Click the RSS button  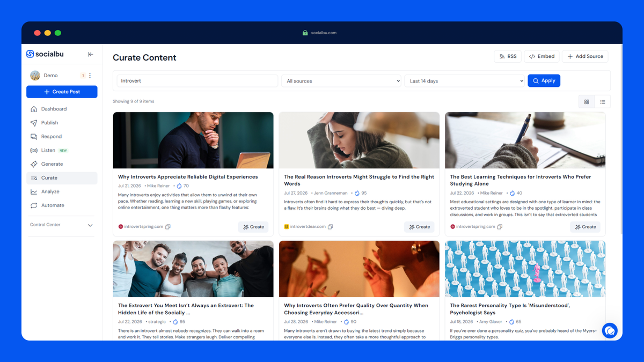tap(508, 56)
